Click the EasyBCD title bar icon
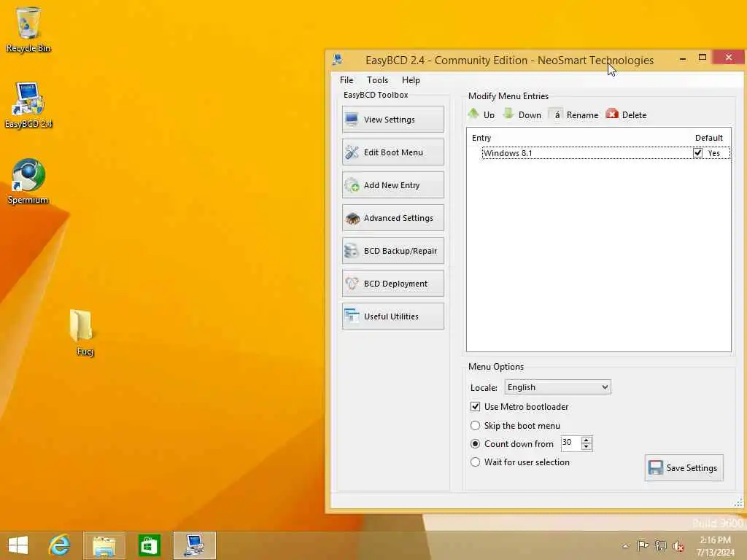This screenshot has height=560, width=747. point(338,60)
